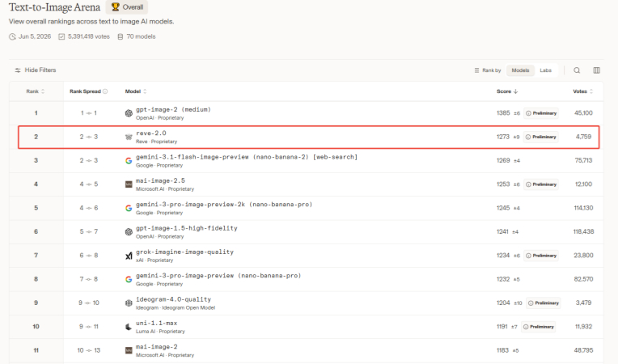The image size is (618, 364).
Task: Click Preliminary badge on grok-imagine-image-quality row
Action: pos(541,256)
